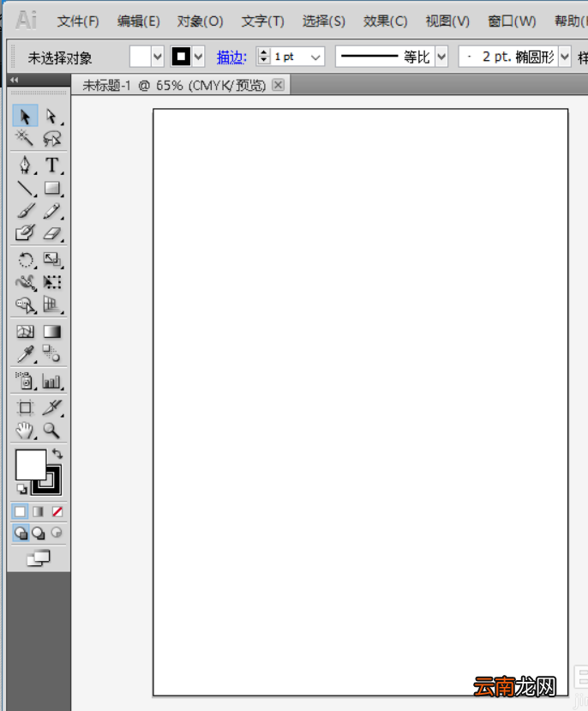Select the Slice tool

[x=51, y=407]
